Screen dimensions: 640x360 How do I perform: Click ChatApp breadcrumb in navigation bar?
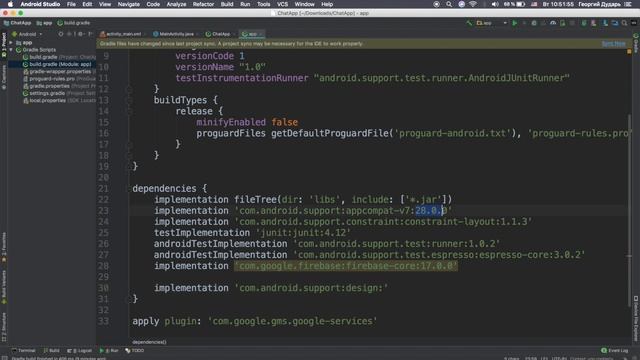click(x=18, y=23)
